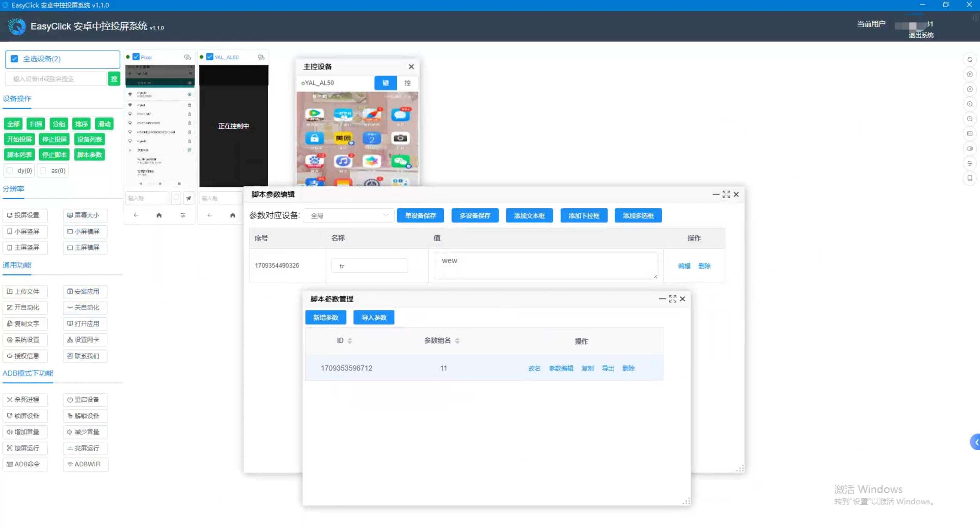The height and width of the screenshot is (530, 980).
Task: Click the back arrow under YAL_AL50 device
Action: point(210,215)
